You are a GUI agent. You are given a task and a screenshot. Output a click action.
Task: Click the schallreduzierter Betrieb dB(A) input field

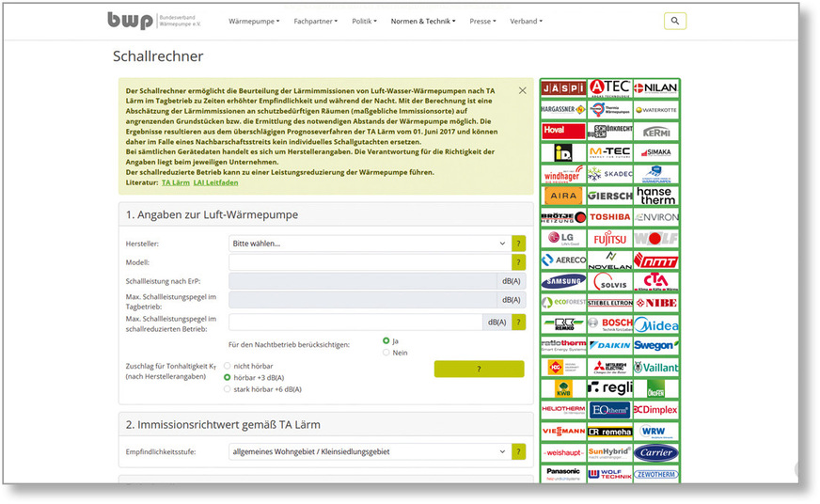point(355,323)
